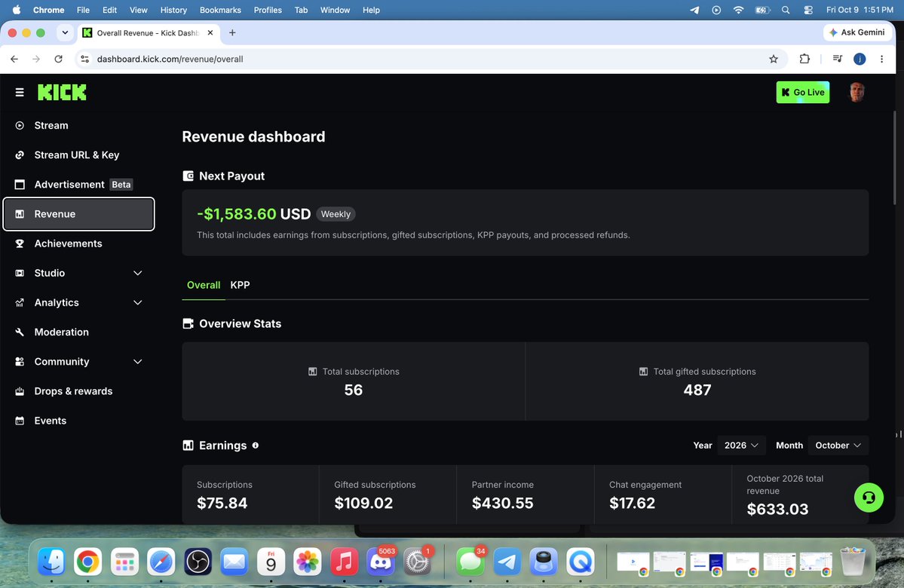The image size is (904, 588).
Task: Open the green support chat bubble
Action: [x=869, y=498]
